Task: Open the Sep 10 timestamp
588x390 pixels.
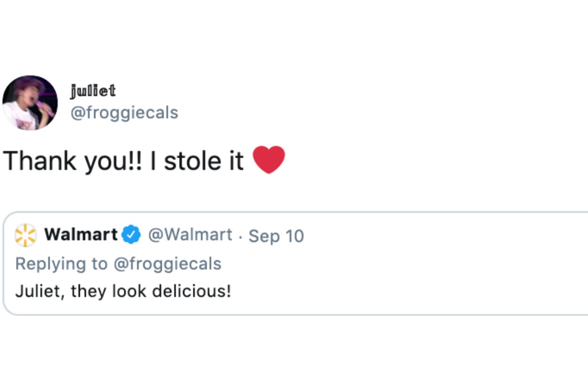Action: pyautogui.click(x=276, y=236)
